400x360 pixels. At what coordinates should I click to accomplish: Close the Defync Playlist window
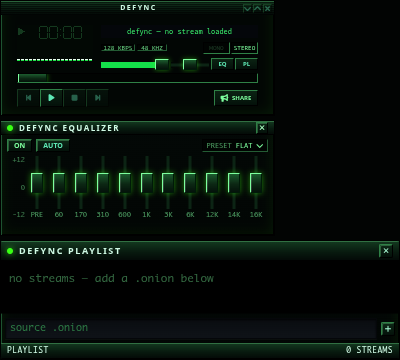pyautogui.click(x=386, y=251)
